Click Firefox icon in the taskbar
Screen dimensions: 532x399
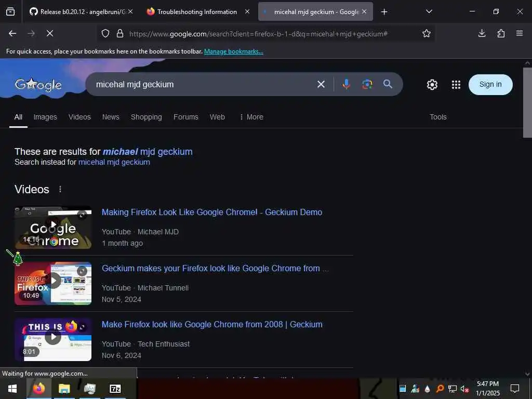coord(38,389)
